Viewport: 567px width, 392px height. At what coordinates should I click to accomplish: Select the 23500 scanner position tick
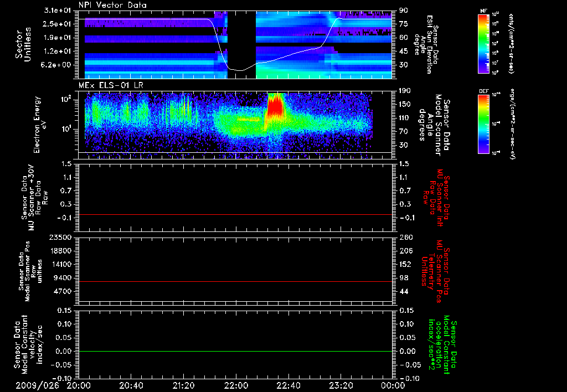tap(61, 237)
